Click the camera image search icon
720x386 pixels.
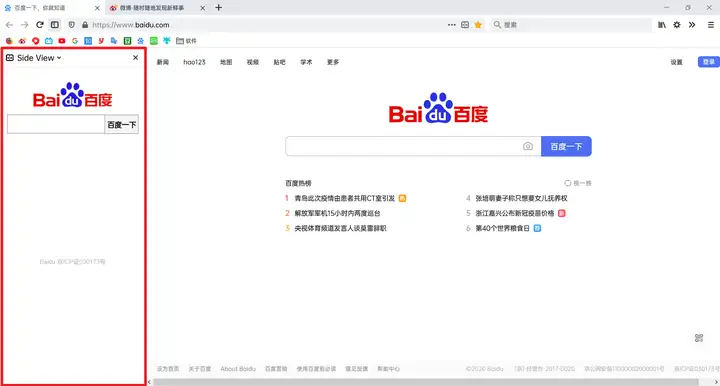[528, 146]
